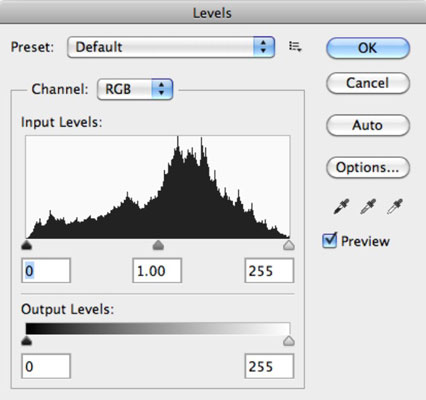Click the OK button
Screen dimensions: 426x400
click(368, 48)
